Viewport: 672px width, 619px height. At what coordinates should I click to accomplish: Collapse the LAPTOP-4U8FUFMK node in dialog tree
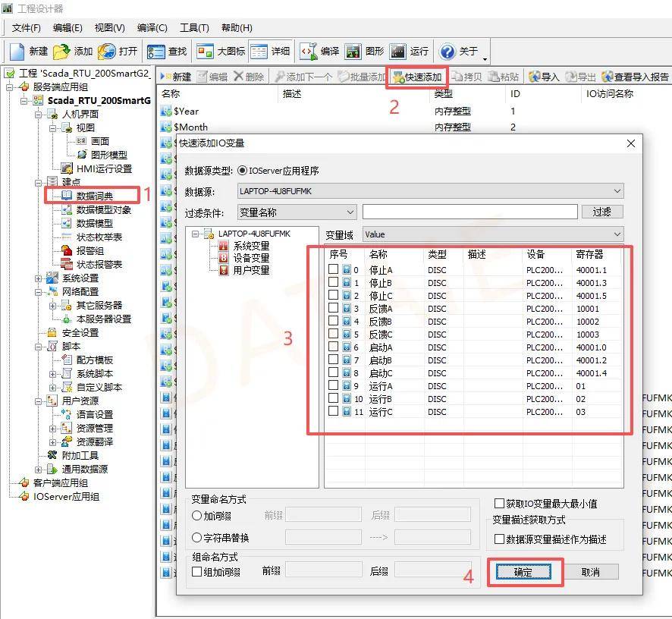tap(196, 234)
